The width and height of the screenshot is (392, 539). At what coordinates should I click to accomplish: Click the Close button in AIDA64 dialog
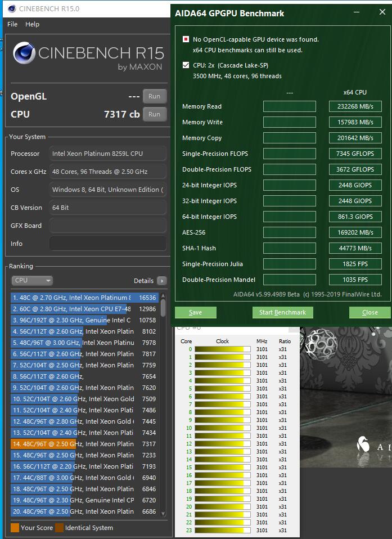pyautogui.click(x=370, y=312)
